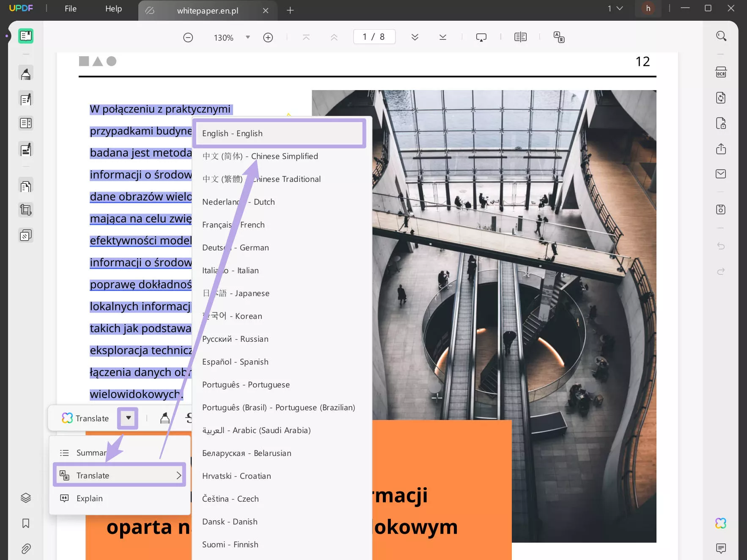Open the File menu
Screen dimensions: 747x560
pyautogui.click(x=70, y=8)
